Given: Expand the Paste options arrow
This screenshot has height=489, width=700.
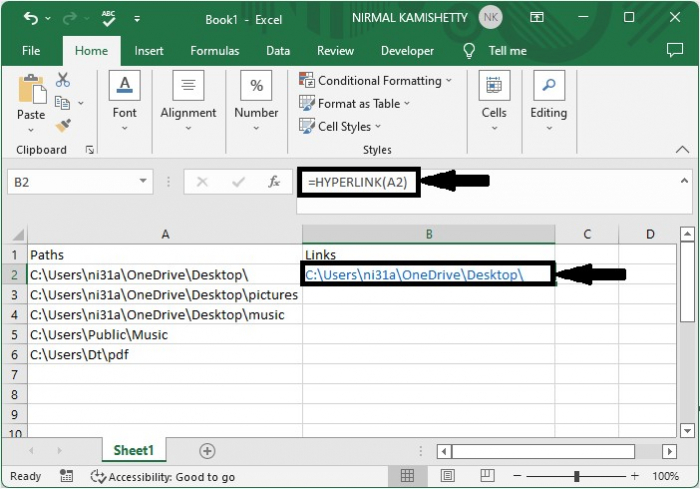Looking at the screenshot, I should pos(31,130).
